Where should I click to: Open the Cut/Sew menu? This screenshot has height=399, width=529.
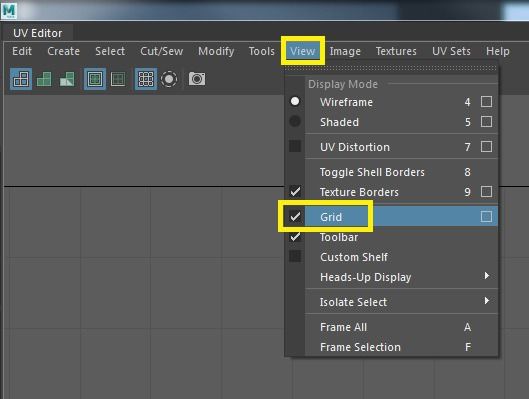tap(162, 51)
